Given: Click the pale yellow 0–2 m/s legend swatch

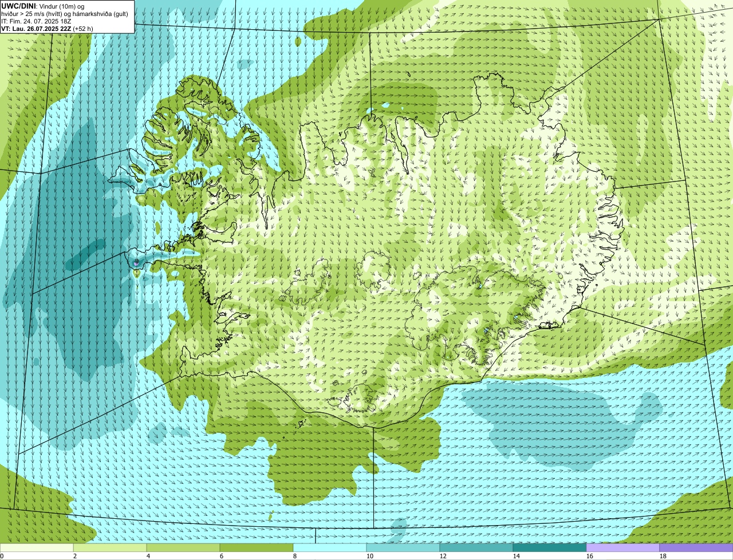Looking at the screenshot, I should coord(37,548).
